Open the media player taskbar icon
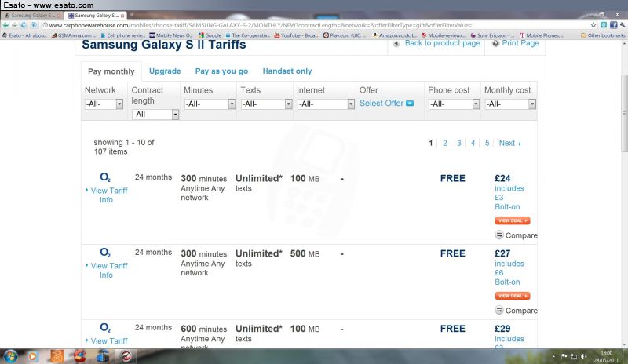 33,356
